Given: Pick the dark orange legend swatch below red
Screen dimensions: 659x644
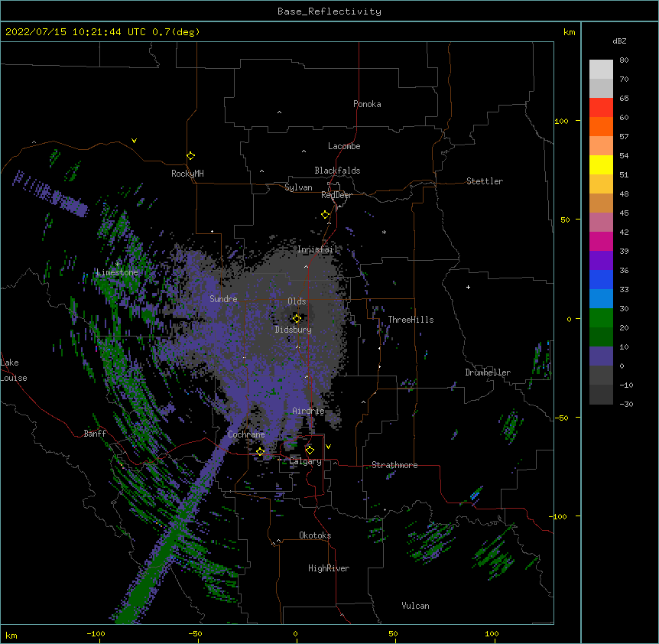Looking at the screenshot, I should [601, 126].
